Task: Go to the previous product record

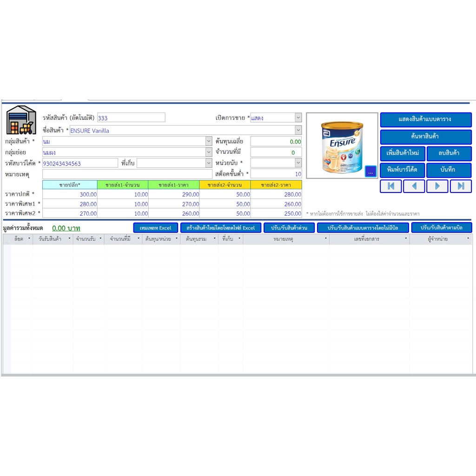Action: 414,186
